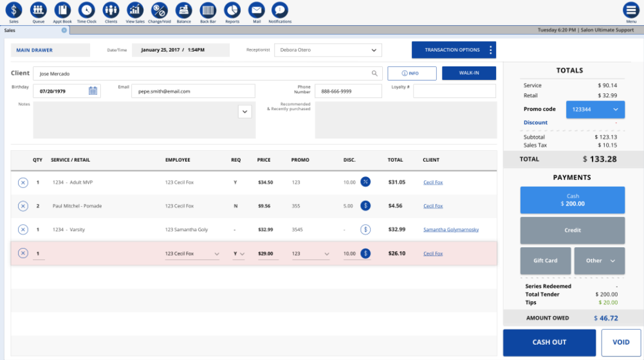Click the Phone Number input field
This screenshot has width=644, height=360.
348,91
